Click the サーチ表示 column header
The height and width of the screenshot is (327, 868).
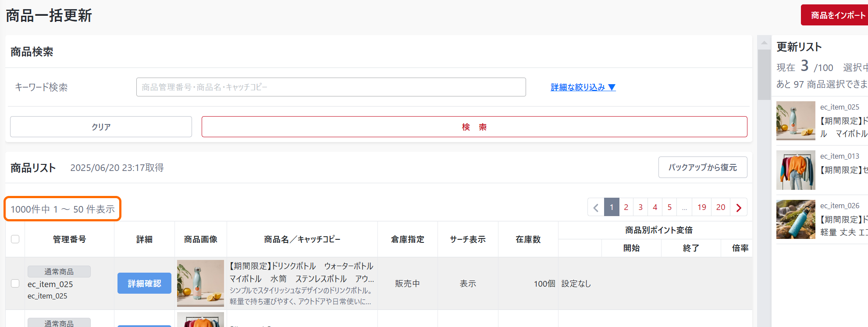468,239
